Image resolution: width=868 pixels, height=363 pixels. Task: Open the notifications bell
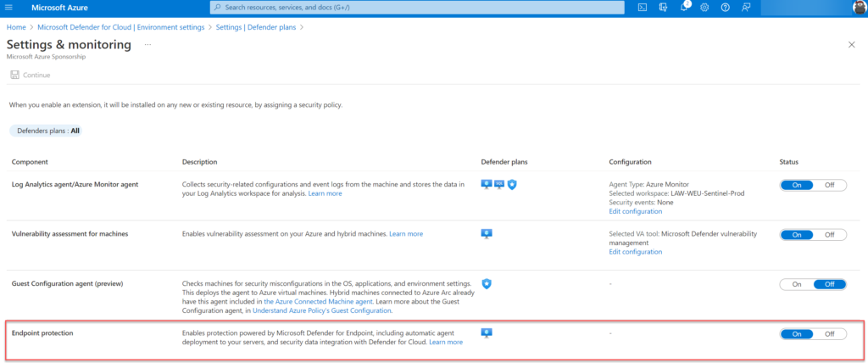tap(684, 8)
